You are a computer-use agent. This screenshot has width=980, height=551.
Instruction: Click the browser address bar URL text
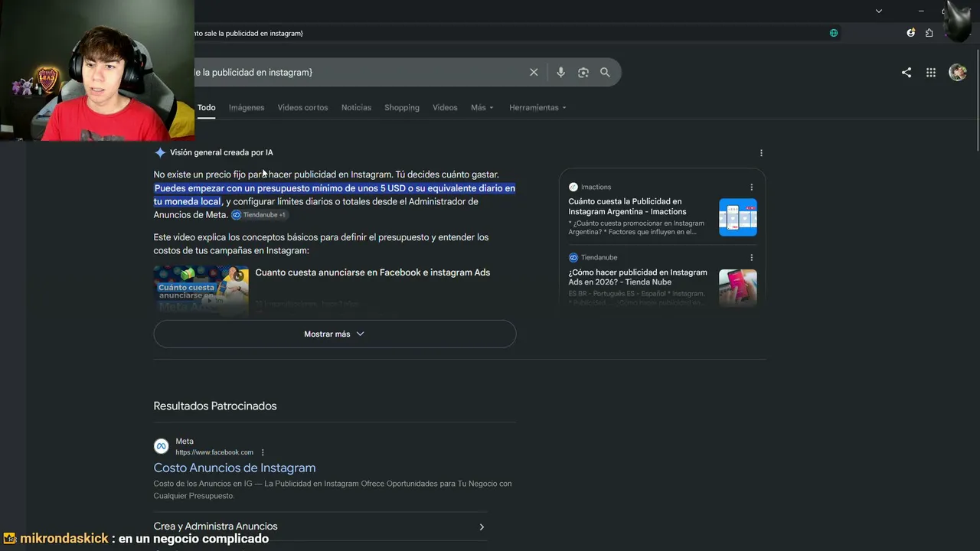pos(249,33)
